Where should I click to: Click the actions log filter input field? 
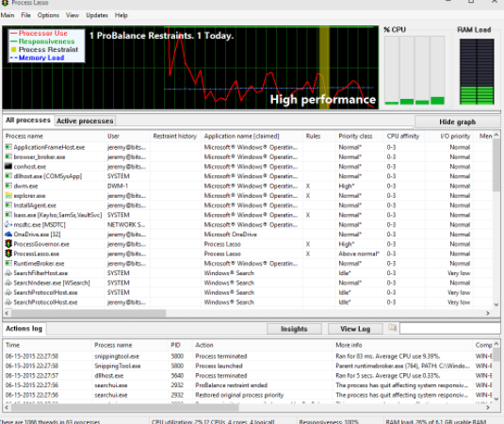[450, 329]
